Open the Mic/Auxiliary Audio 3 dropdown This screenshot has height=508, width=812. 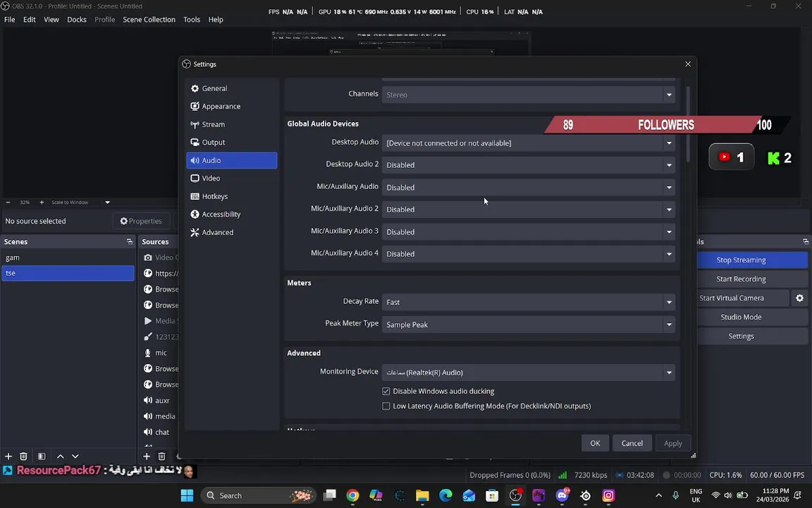[528, 231]
